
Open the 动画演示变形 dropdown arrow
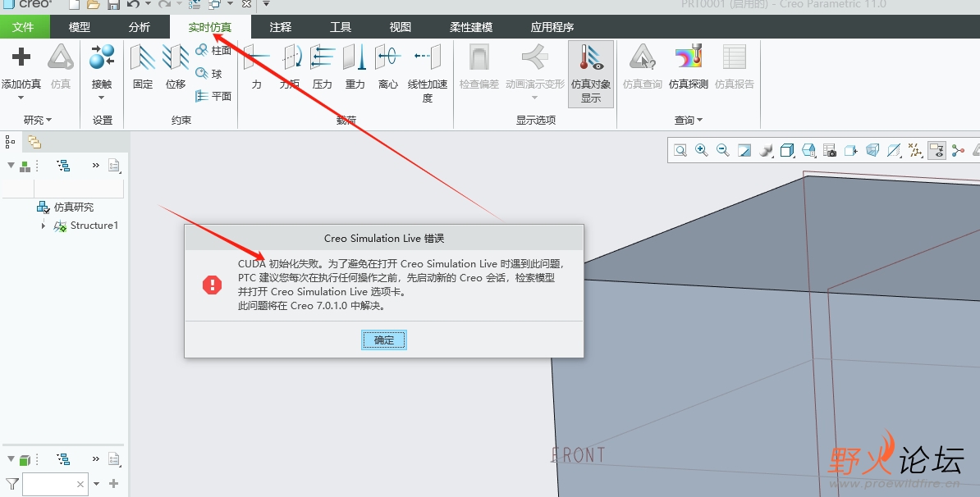click(x=534, y=98)
